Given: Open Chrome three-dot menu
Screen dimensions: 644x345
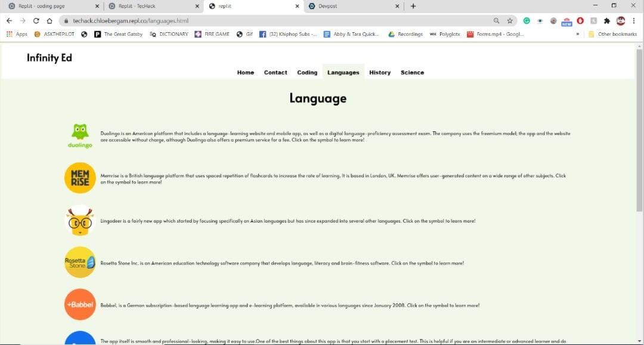Looking at the screenshot, I should 634,20.
